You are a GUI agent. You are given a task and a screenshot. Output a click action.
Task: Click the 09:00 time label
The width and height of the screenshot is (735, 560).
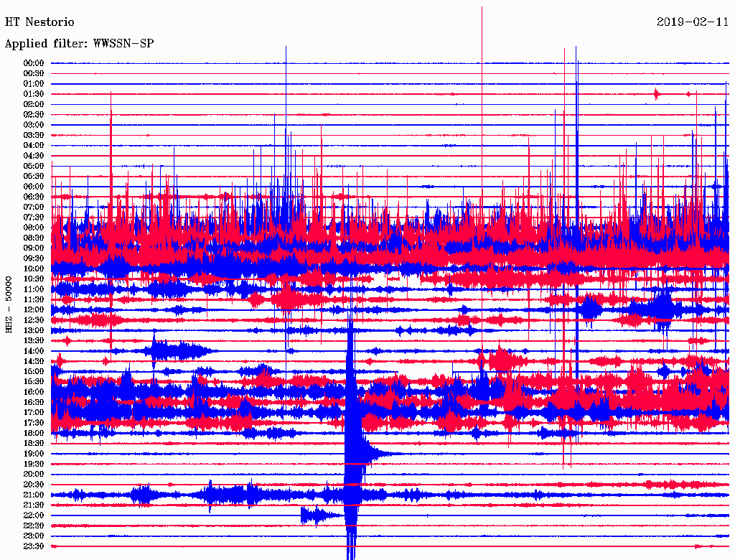click(34, 248)
